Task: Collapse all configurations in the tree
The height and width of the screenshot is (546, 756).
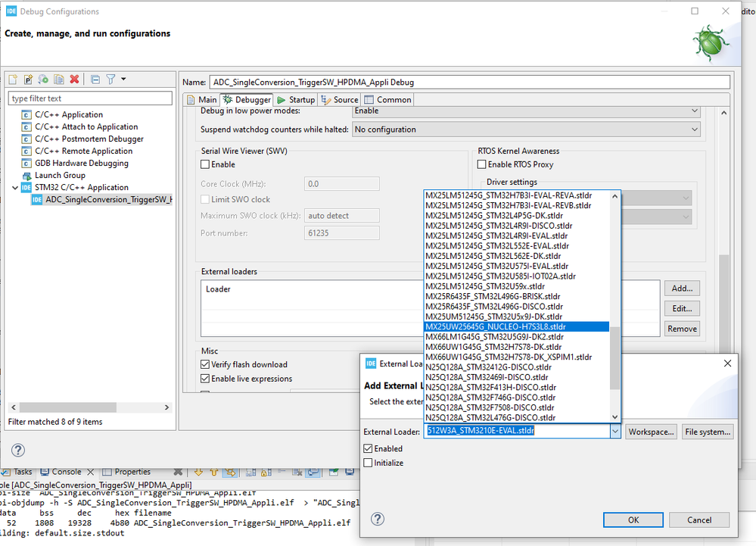Action: pos(95,79)
